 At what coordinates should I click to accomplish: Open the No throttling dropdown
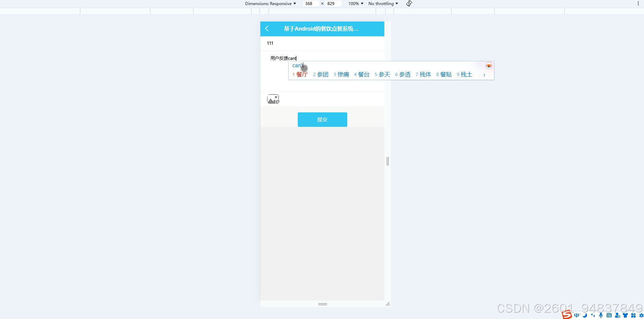coord(383,3)
